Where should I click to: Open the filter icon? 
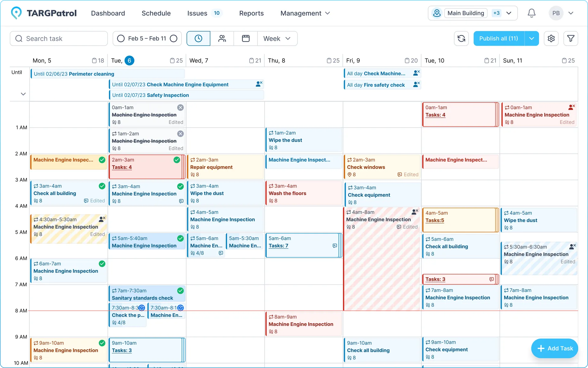pyautogui.click(x=571, y=38)
